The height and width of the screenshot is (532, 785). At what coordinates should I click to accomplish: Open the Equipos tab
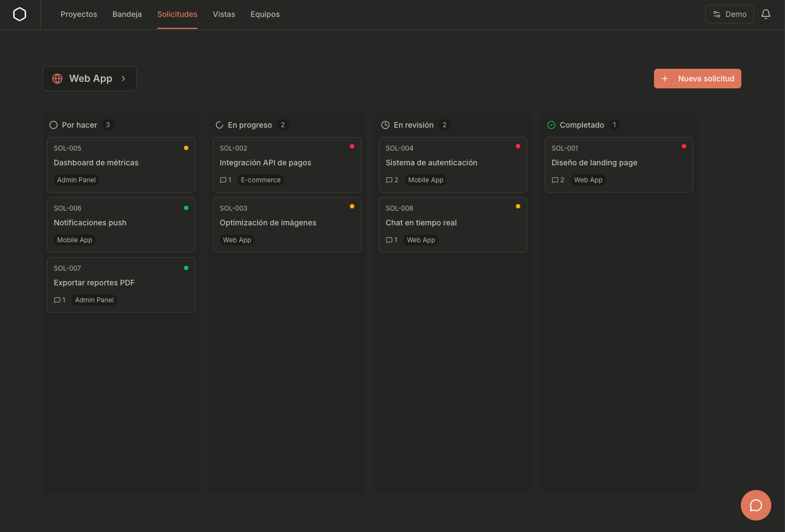[x=265, y=14]
